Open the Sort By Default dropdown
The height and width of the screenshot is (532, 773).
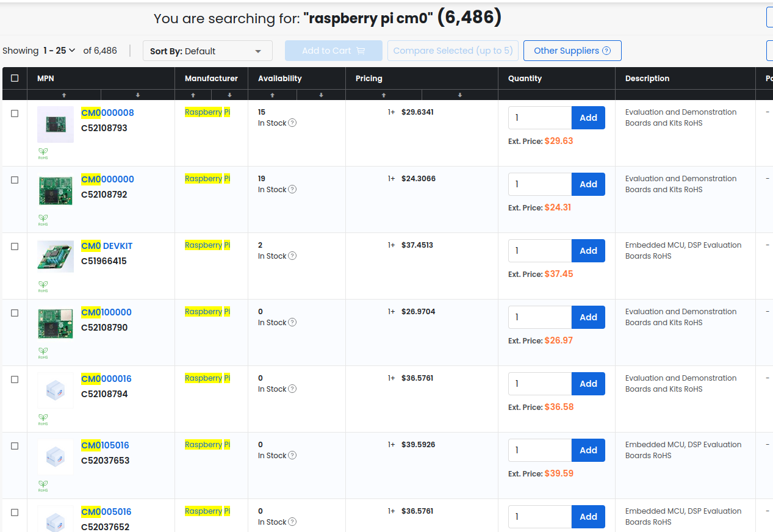click(x=207, y=51)
